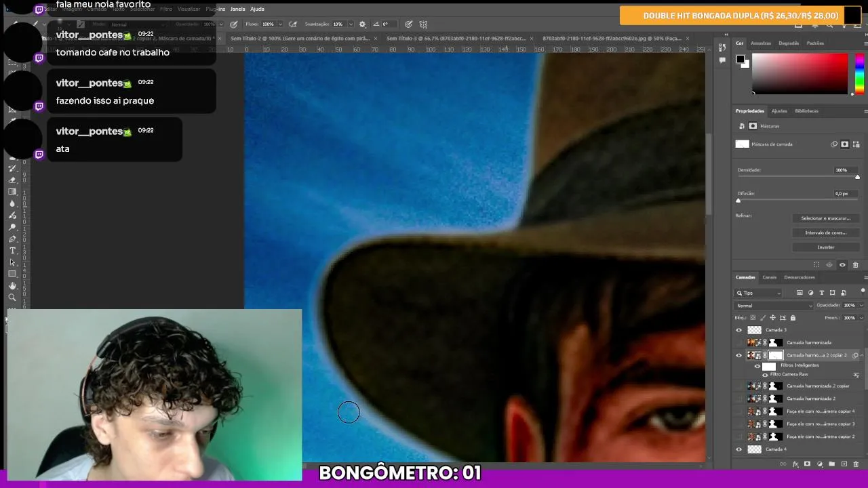This screenshot has height=488, width=868.
Task: Select the Gradient tool
Action: click(x=12, y=192)
